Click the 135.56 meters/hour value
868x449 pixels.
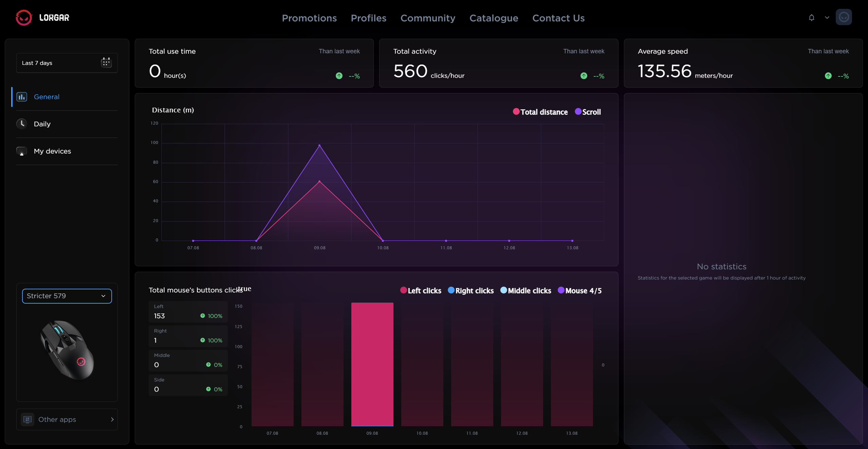[x=685, y=71]
